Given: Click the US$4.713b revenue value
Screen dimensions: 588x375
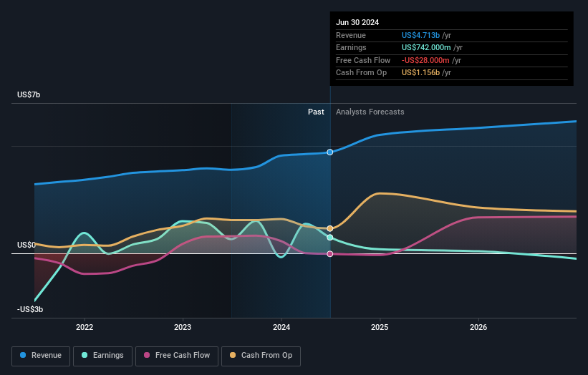Looking at the screenshot, I should (x=420, y=35).
